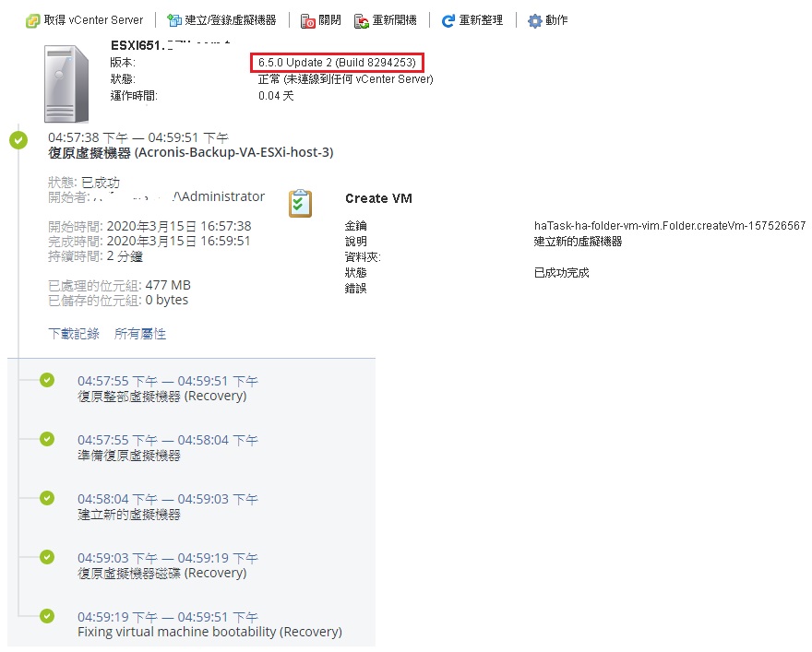
Task: Click the Refresh (重新整理) icon
Action: pos(448,20)
